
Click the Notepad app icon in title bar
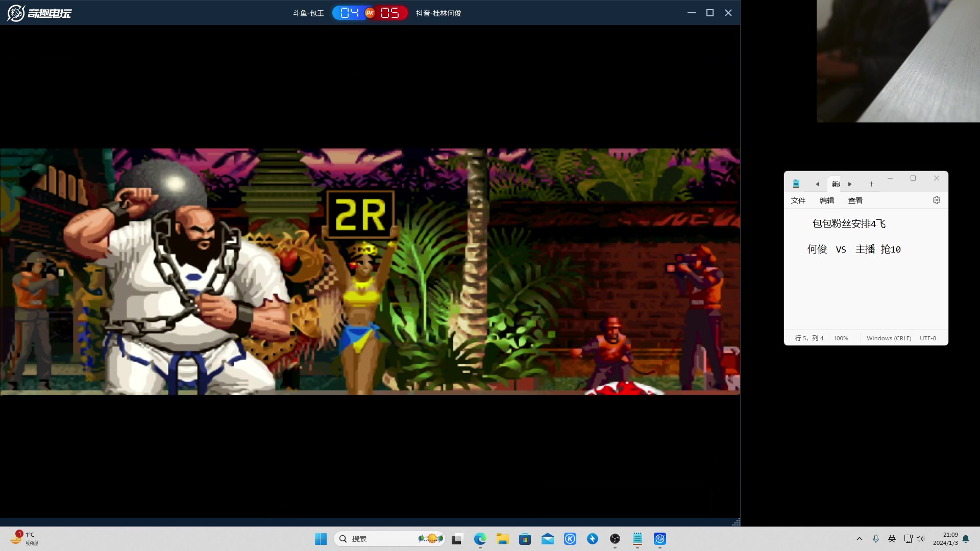coord(796,184)
